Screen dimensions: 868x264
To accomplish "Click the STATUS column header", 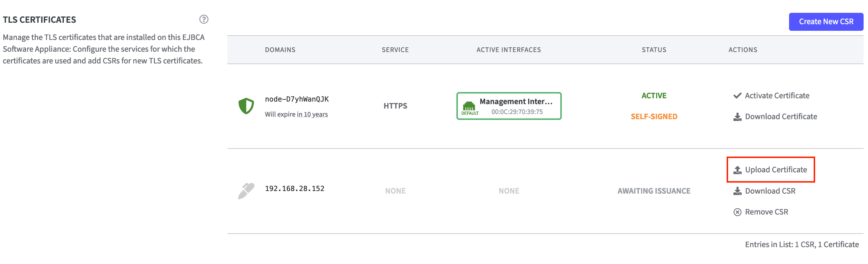I will (654, 50).
